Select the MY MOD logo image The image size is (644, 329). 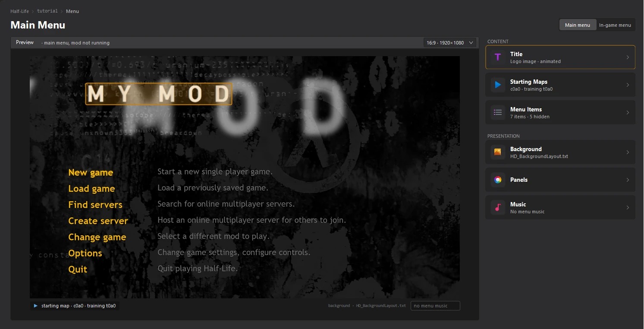(x=159, y=94)
